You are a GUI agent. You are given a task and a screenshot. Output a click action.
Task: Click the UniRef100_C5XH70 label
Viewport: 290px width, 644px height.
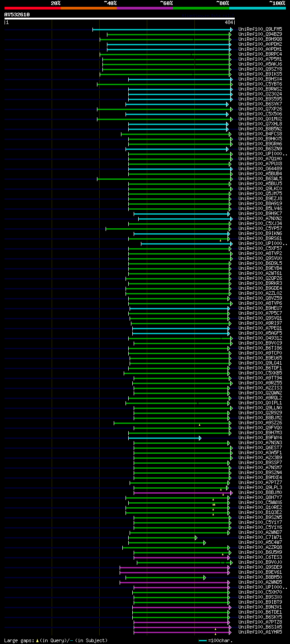click(260, 592)
